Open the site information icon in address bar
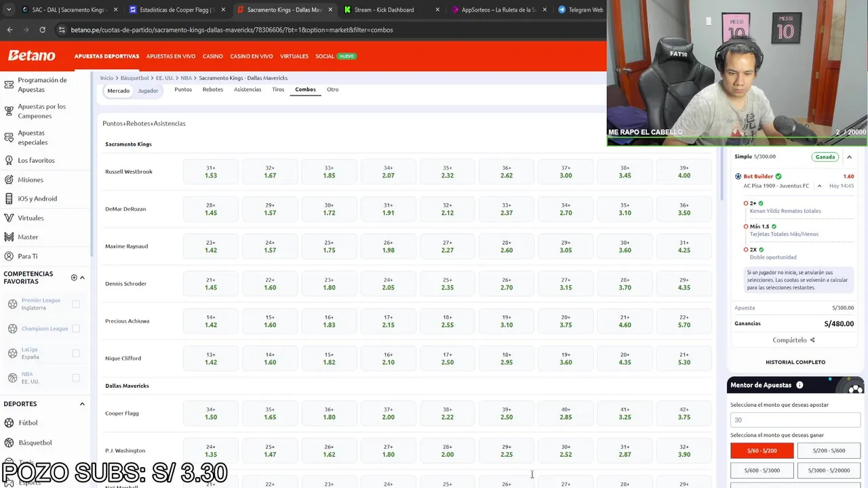The width and height of the screenshot is (868, 488). point(62,30)
